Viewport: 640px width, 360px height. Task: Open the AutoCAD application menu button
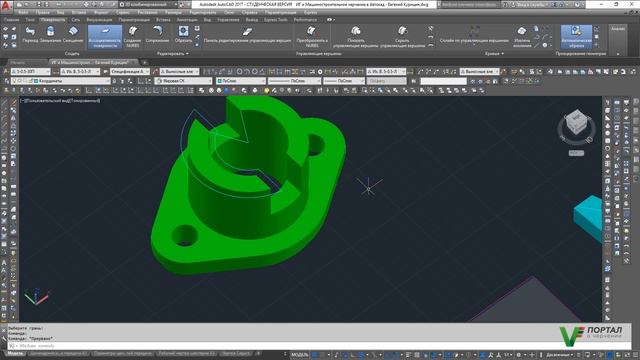tap(6, 6)
